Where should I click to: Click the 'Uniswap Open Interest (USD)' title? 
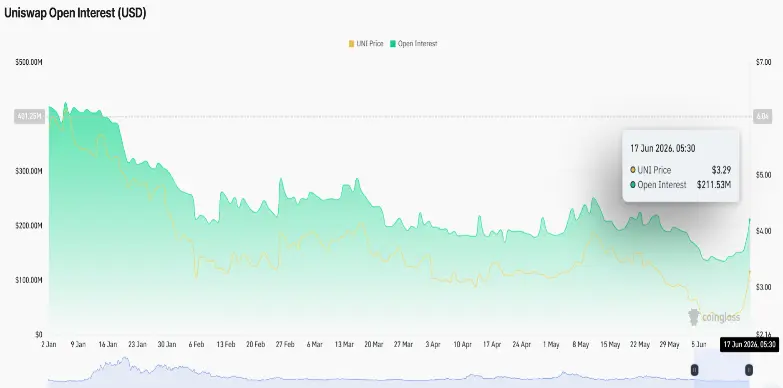75,13
